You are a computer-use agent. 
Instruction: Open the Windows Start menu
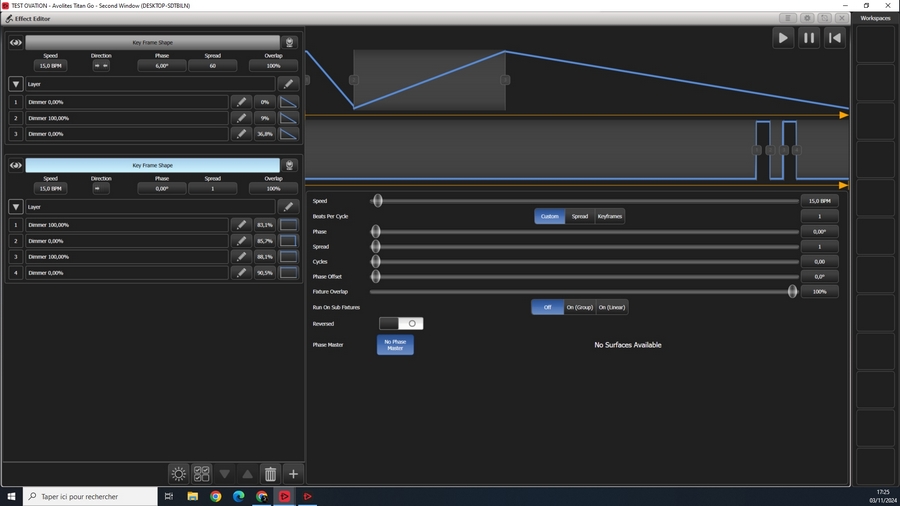[11, 496]
